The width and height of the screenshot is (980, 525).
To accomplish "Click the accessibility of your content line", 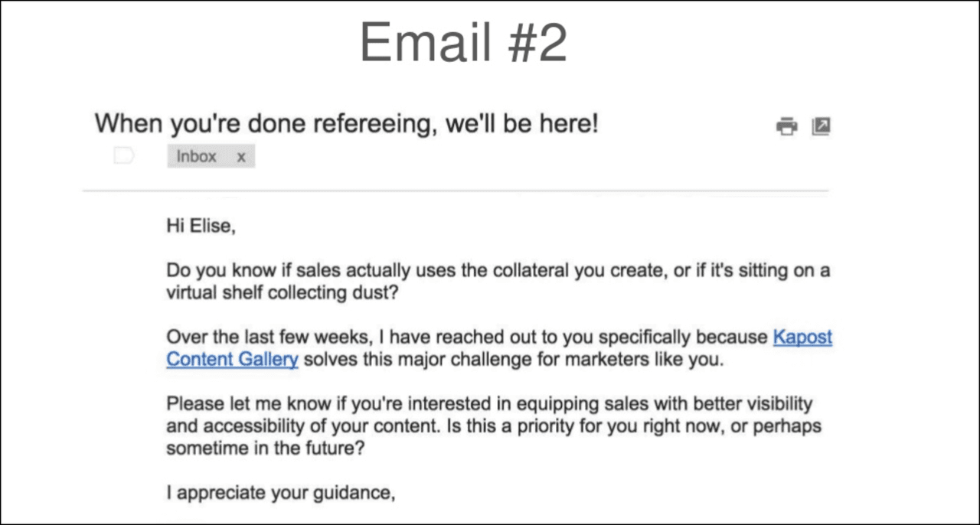I will (494, 426).
